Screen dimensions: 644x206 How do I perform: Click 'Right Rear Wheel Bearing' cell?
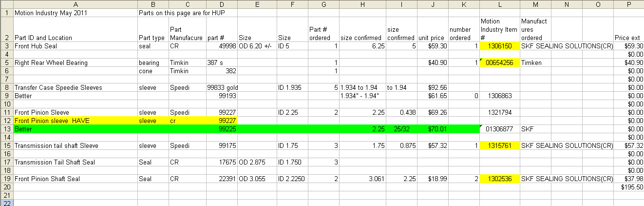(75, 62)
